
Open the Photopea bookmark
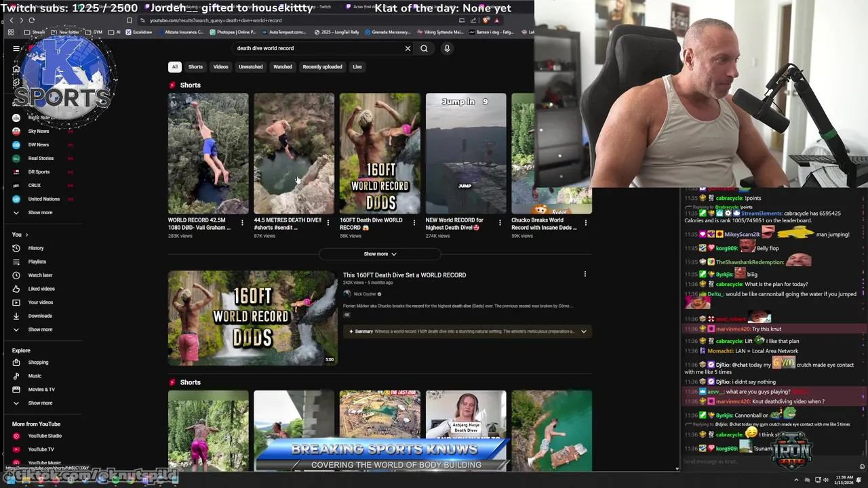pos(233,32)
